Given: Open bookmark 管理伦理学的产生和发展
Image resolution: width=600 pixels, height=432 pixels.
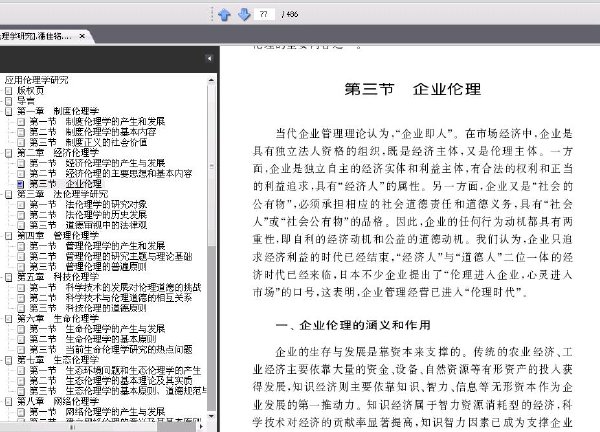Looking at the screenshot, I should coord(97,246).
